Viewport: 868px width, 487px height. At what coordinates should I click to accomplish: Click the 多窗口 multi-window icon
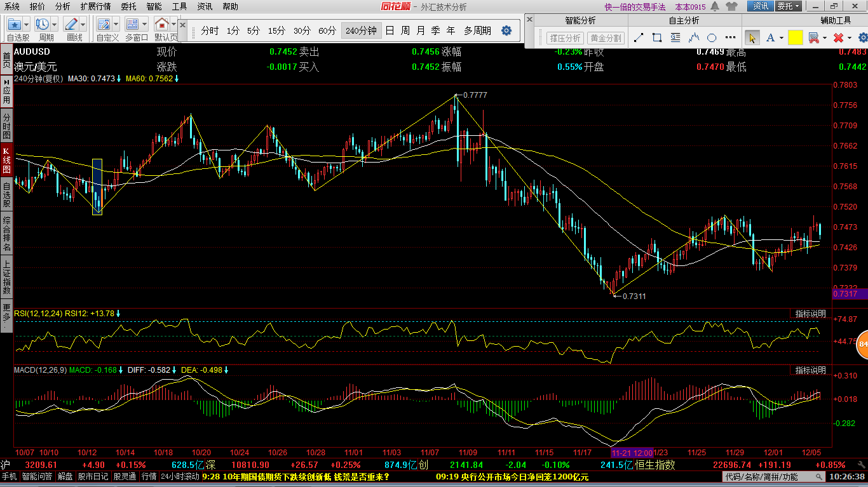coord(133,25)
